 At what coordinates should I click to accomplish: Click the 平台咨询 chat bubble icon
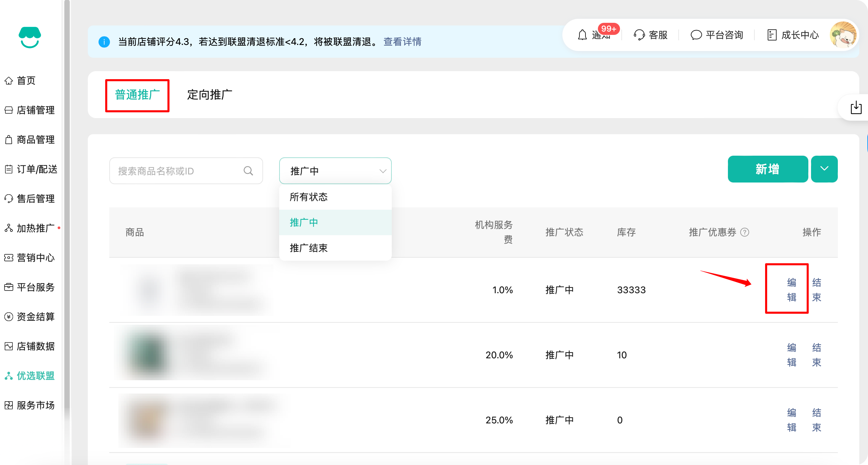pyautogui.click(x=696, y=35)
